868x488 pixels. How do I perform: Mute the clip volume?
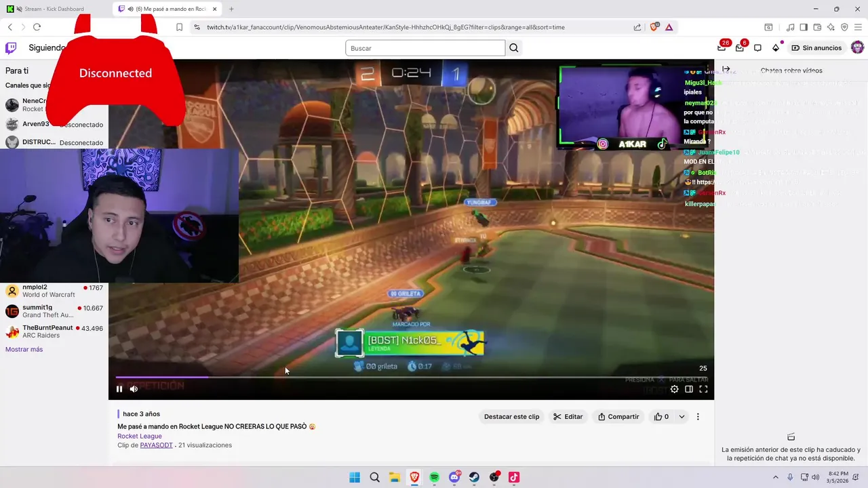click(x=134, y=389)
